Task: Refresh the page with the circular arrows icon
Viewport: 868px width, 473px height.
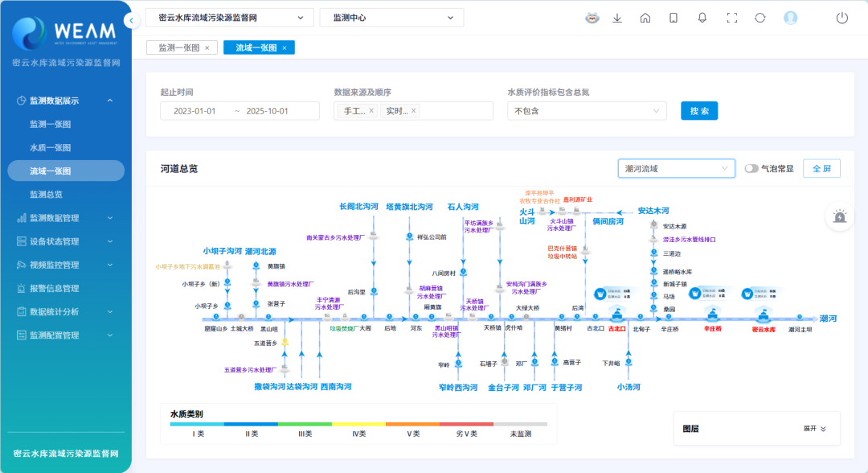Action: pos(760,18)
